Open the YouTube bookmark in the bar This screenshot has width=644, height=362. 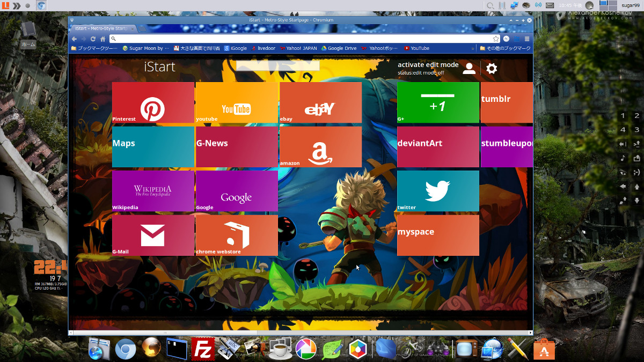coord(417,48)
